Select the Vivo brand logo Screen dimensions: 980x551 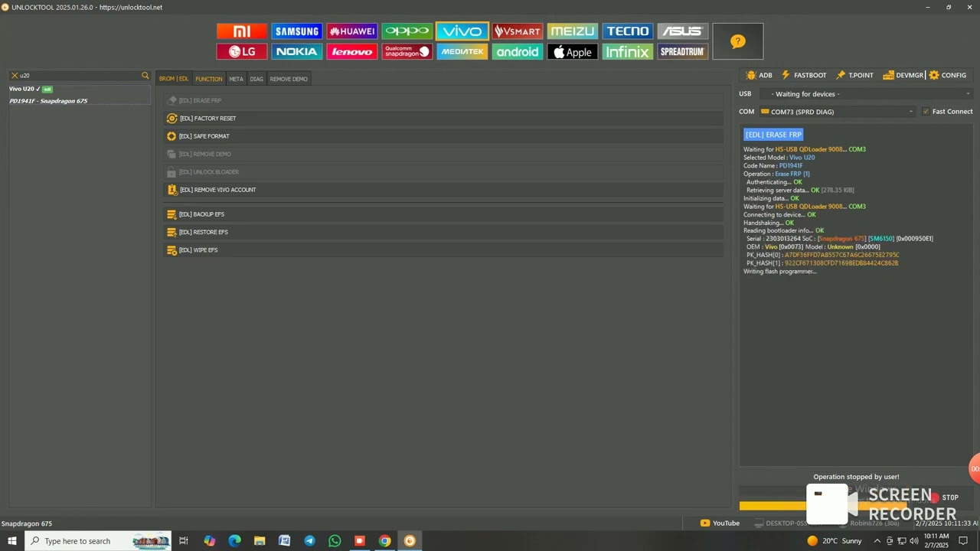[x=462, y=31]
